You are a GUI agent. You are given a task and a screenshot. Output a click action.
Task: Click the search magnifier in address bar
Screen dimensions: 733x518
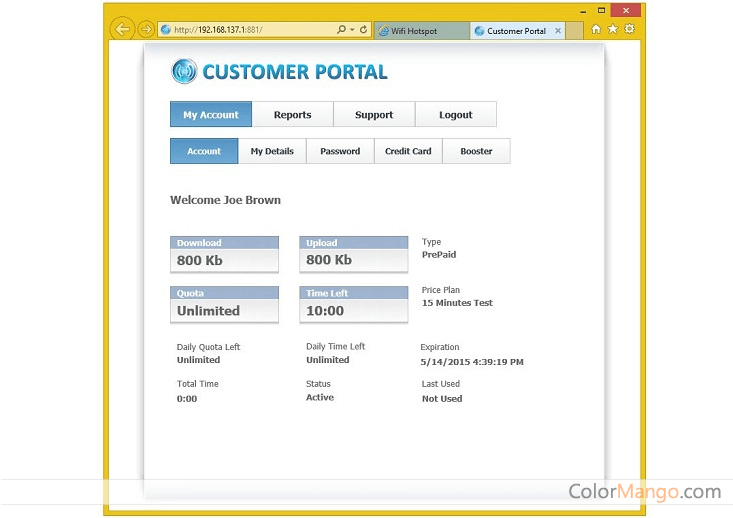click(x=341, y=30)
